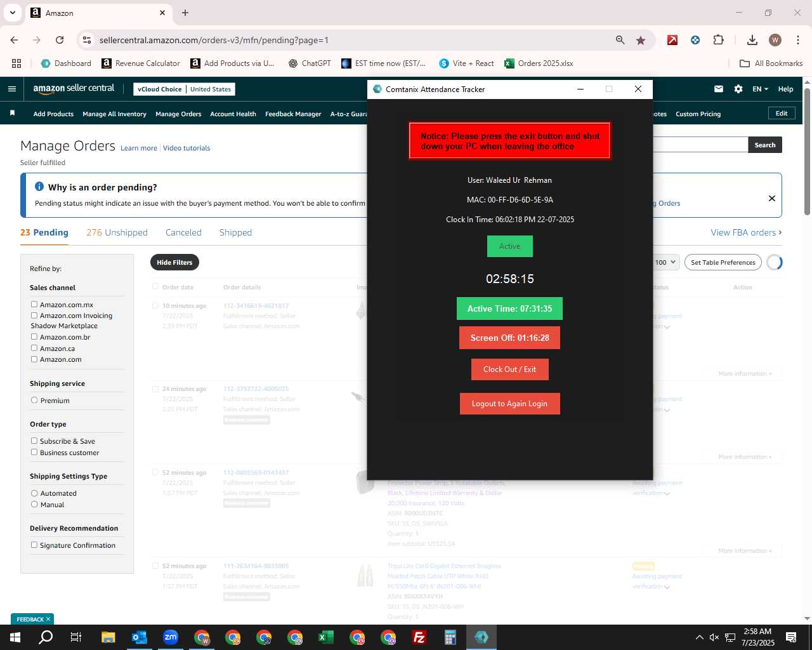Check the Amazon.com sales channel
Screen dimensions: 812x650
34,359
